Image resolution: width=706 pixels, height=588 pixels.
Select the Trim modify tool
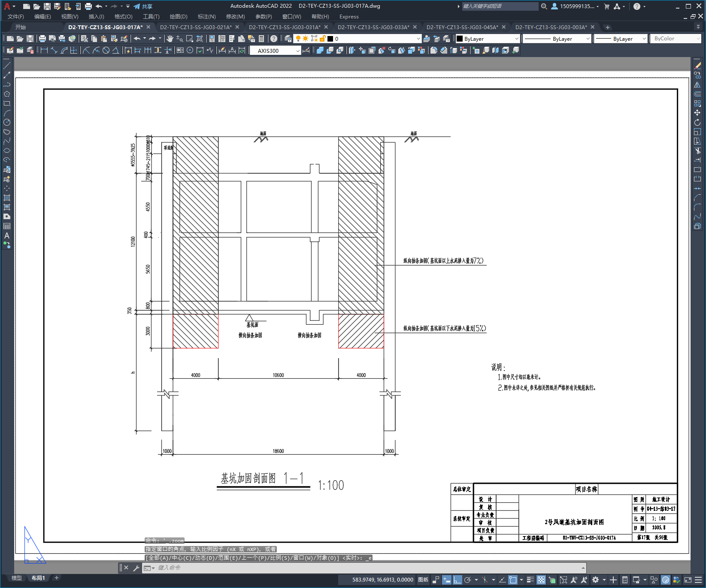point(697,151)
